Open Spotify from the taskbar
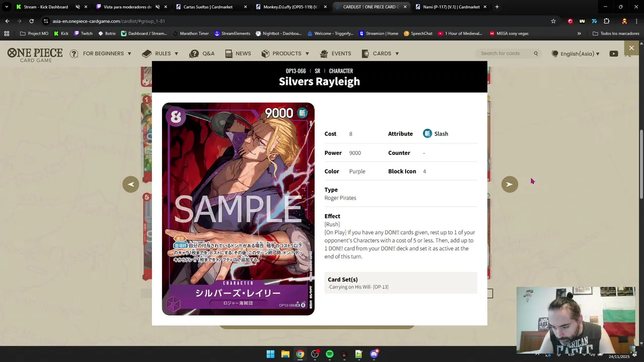This screenshot has height=362, width=644. click(x=330, y=354)
